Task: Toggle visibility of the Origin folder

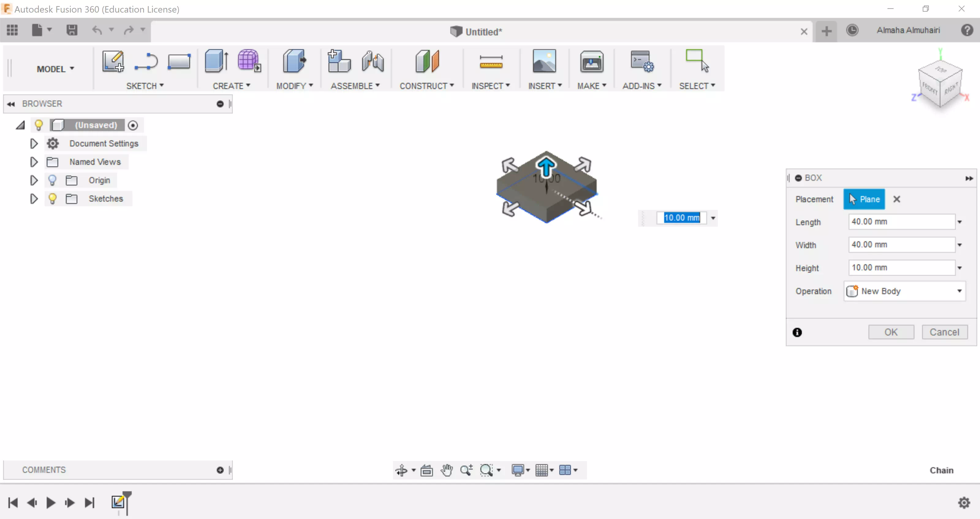Action: 52,180
